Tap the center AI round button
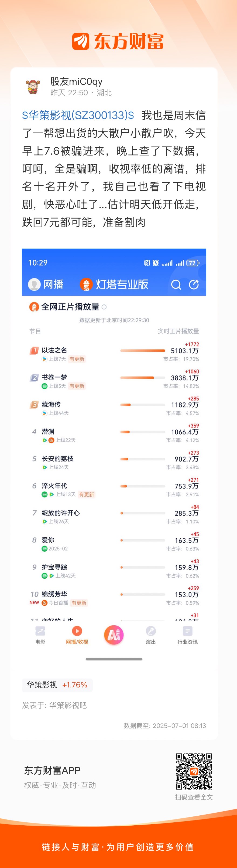Image resolution: width=237 pixels, height=868 pixels. [114, 635]
